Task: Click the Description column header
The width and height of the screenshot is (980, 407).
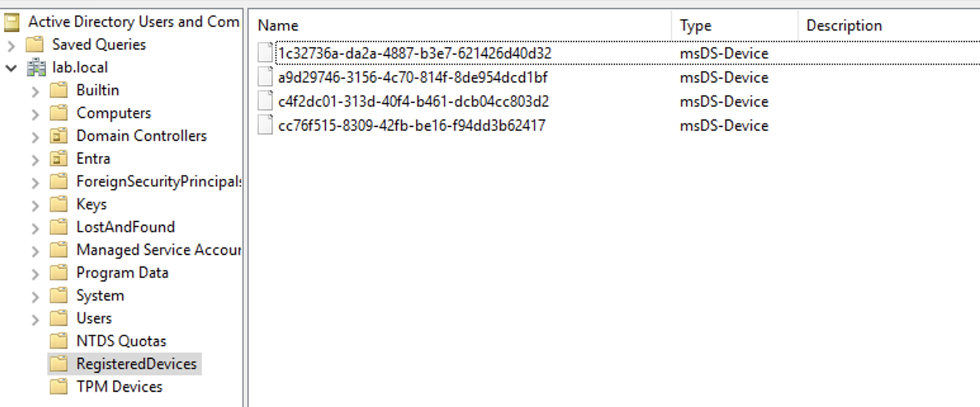Action: pyautogui.click(x=889, y=26)
